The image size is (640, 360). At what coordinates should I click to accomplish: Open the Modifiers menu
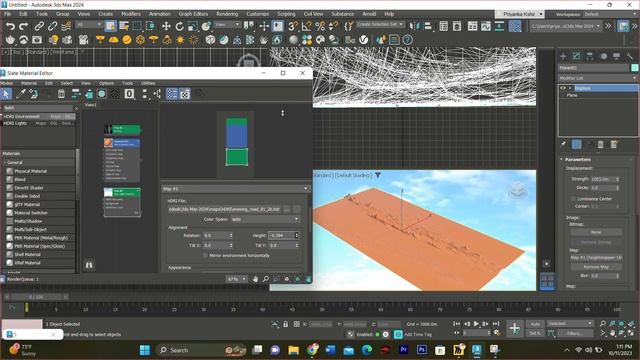pos(131,14)
